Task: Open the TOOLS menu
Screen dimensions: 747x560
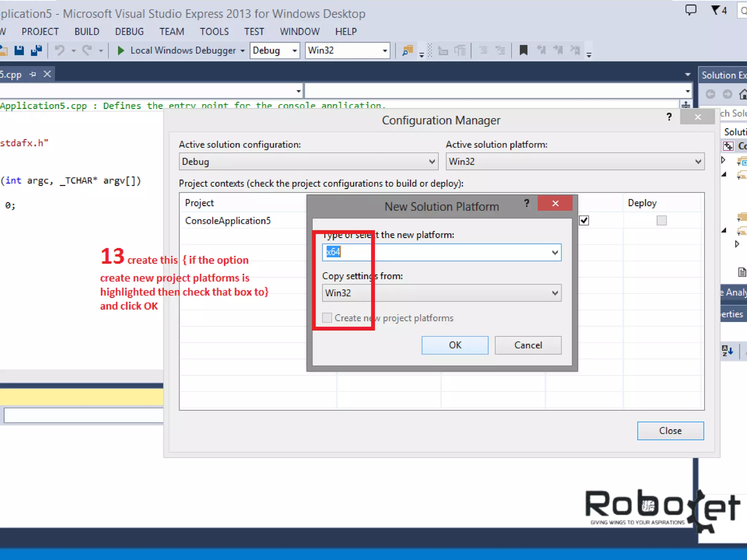Action: (x=214, y=32)
